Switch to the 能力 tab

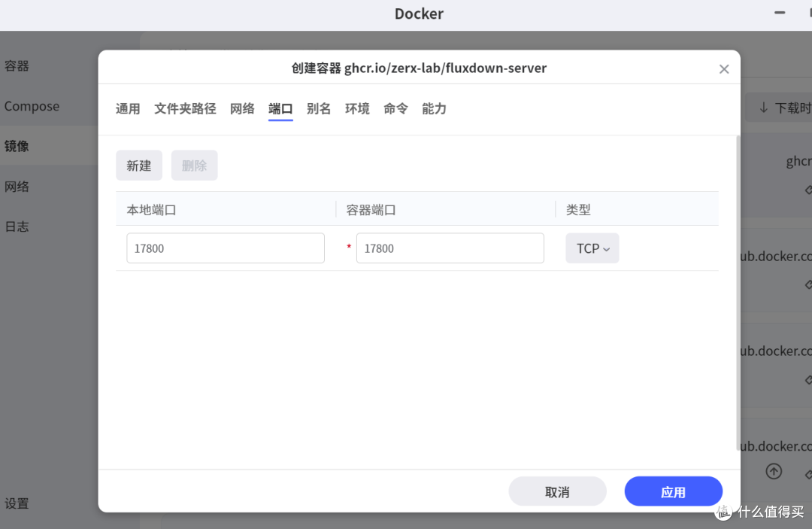pyautogui.click(x=434, y=109)
